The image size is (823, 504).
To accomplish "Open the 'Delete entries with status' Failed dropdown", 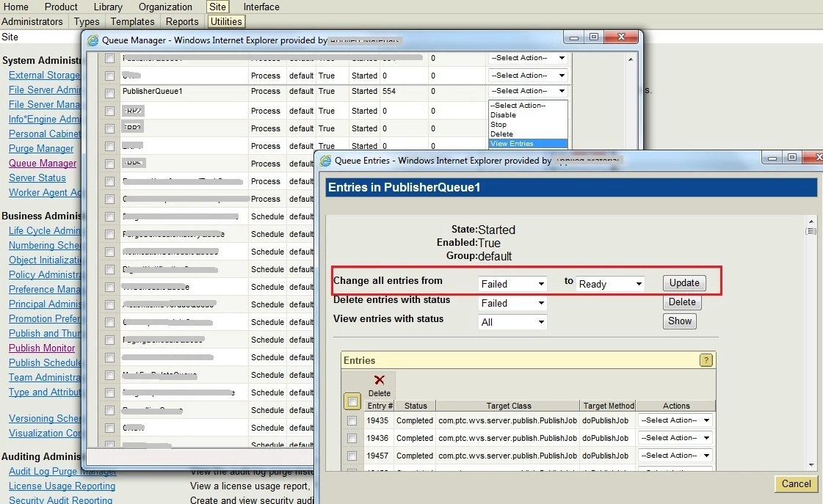I will point(512,303).
